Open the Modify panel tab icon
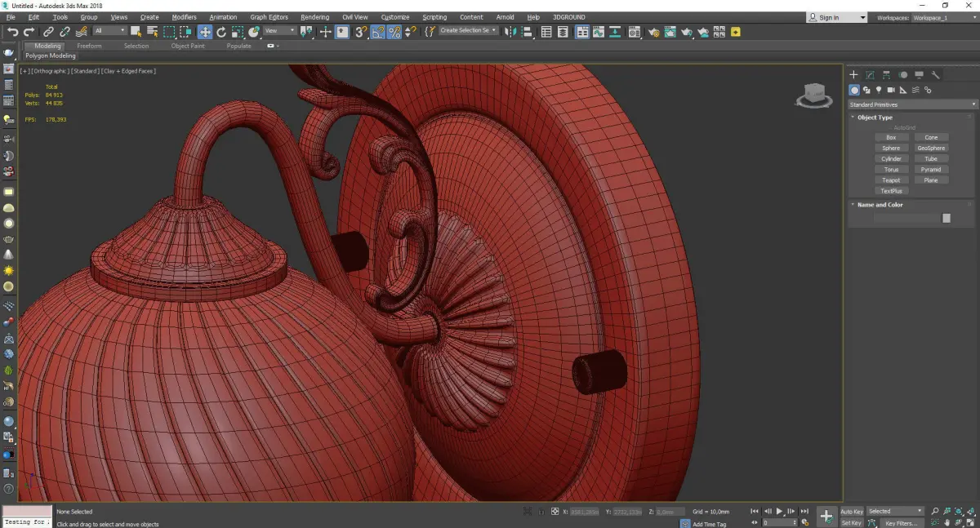The image size is (980, 528). [870, 75]
